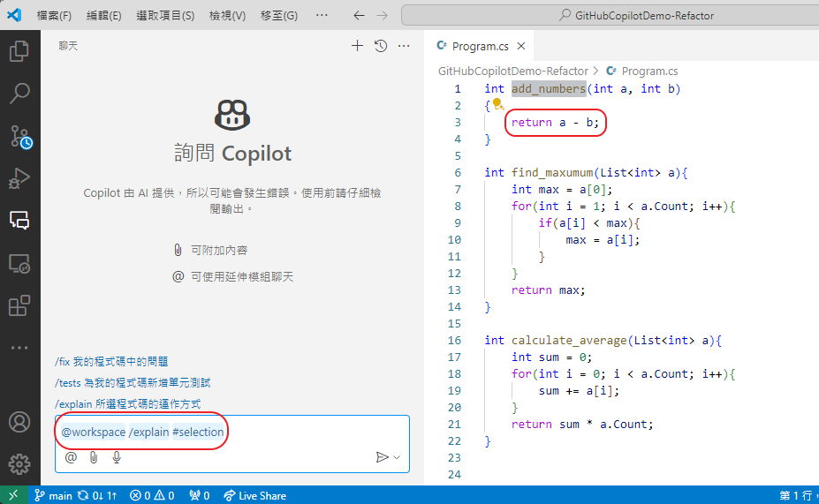Open the Manage gear settings icon
The image size is (819, 504).
coord(19,463)
